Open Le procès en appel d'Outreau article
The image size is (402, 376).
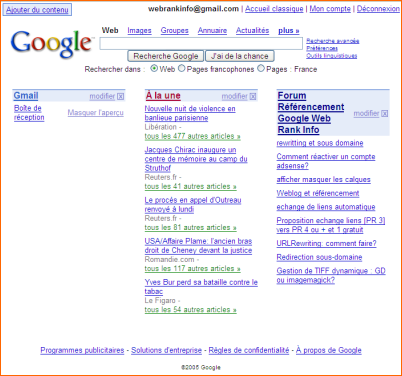(x=193, y=204)
